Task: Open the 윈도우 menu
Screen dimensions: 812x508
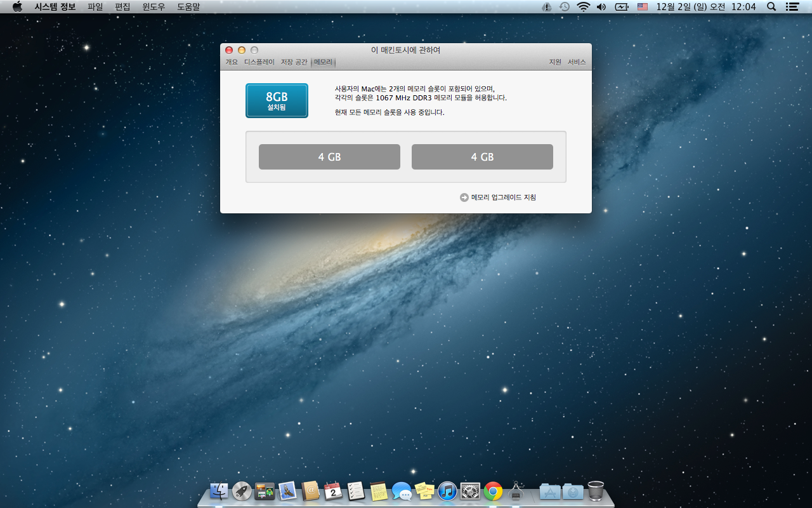Action: pyautogui.click(x=154, y=7)
